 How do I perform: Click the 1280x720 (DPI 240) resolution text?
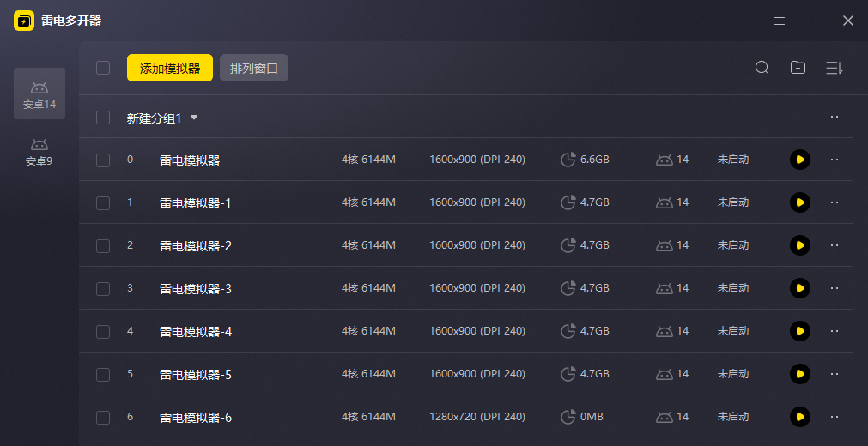[x=477, y=417]
